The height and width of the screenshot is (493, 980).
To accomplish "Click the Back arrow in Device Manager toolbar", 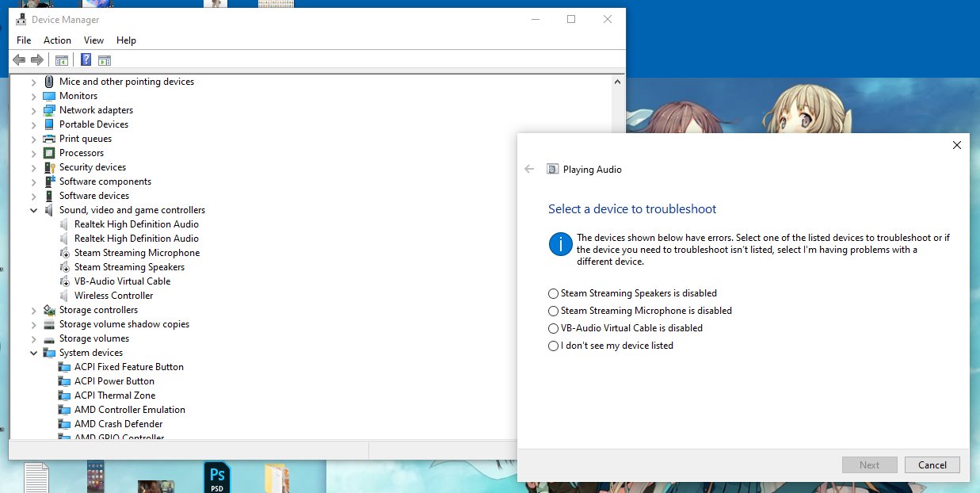I will [x=19, y=60].
